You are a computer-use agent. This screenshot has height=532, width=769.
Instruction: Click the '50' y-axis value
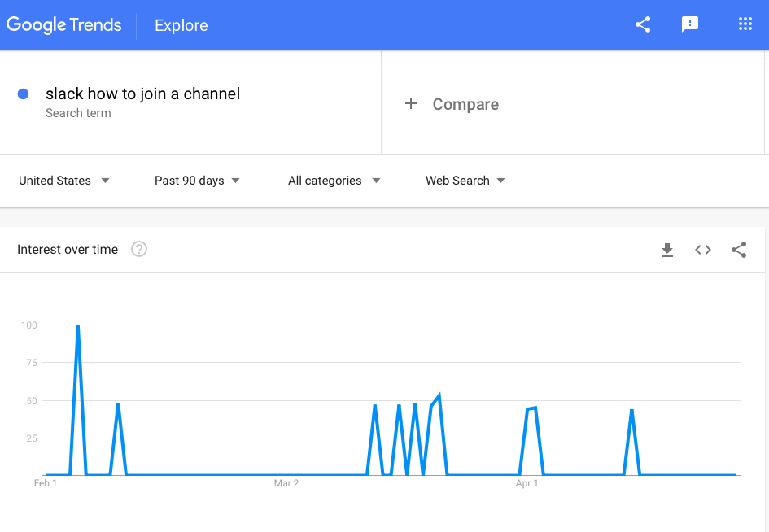tap(32, 401)
